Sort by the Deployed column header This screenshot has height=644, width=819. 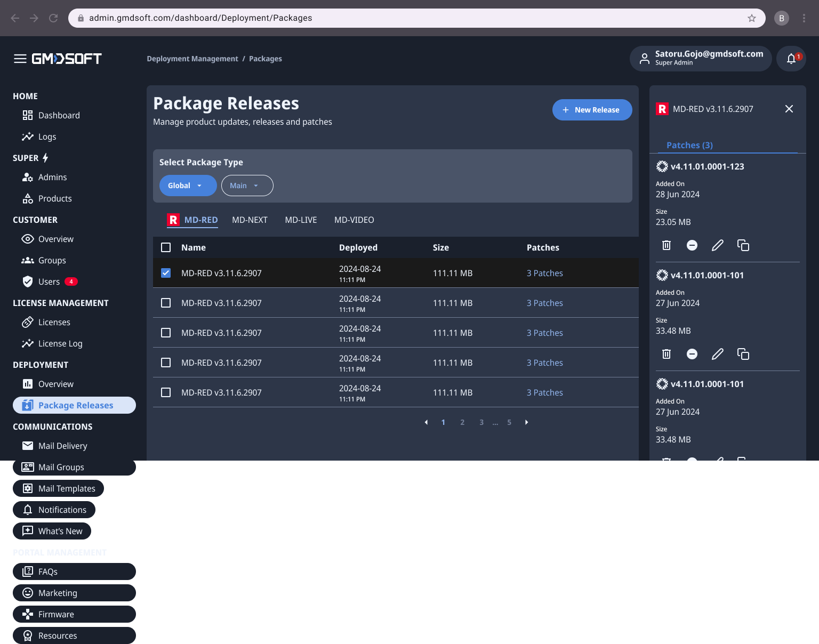click(x=358, y=247)
